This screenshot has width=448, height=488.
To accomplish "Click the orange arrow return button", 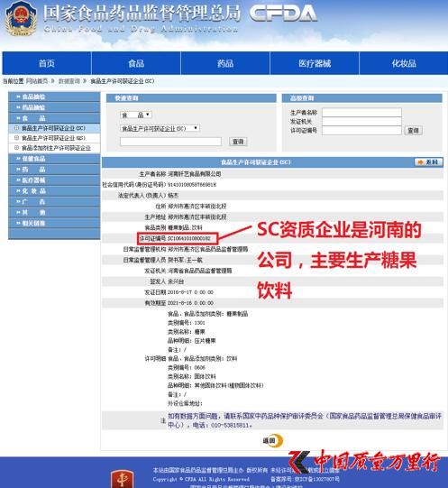I will (x=429, y=162).
